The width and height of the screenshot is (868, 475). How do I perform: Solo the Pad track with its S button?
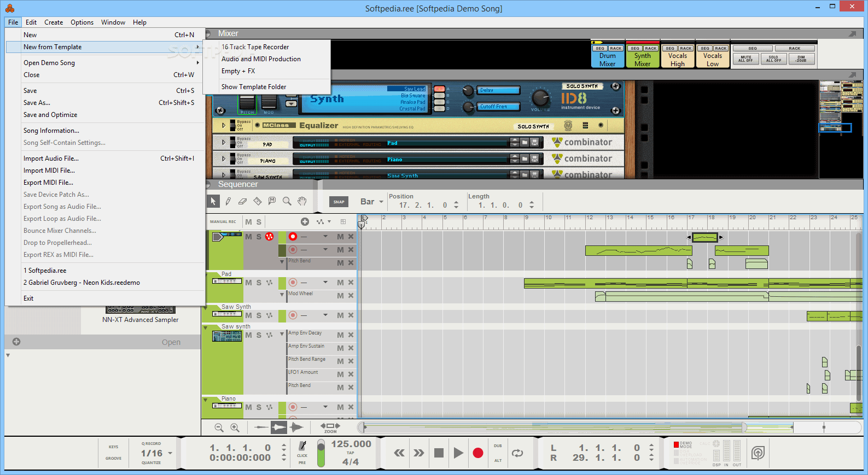tap(259, 283)
